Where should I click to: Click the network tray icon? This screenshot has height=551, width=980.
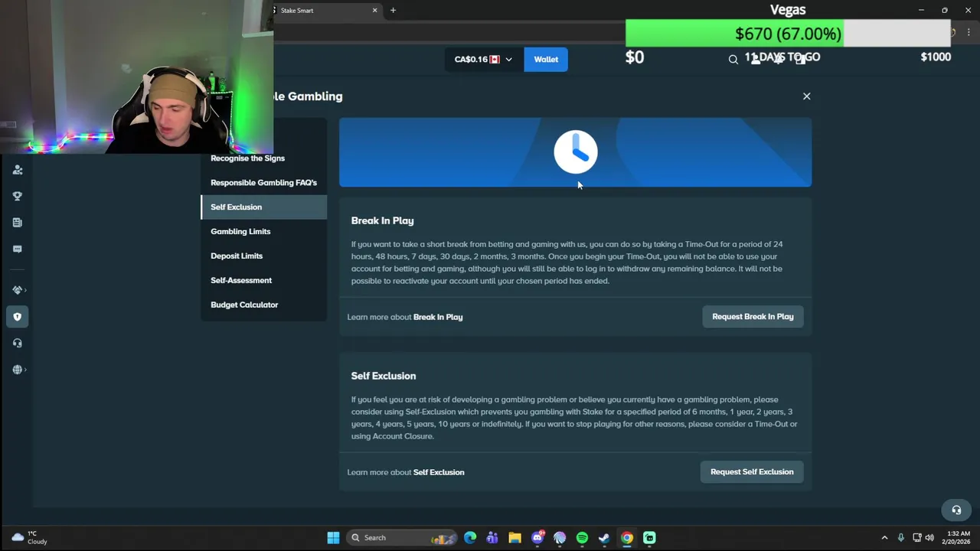pos(916,538)
